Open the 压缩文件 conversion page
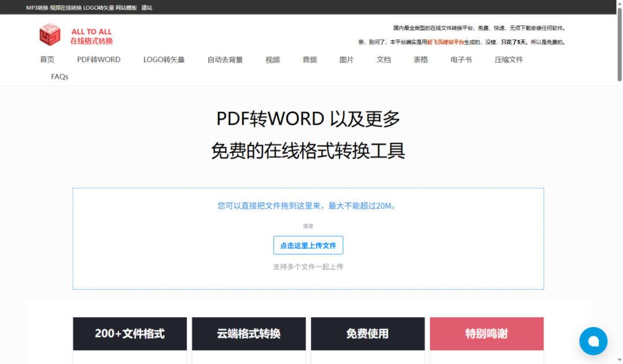 pos(508,59)
